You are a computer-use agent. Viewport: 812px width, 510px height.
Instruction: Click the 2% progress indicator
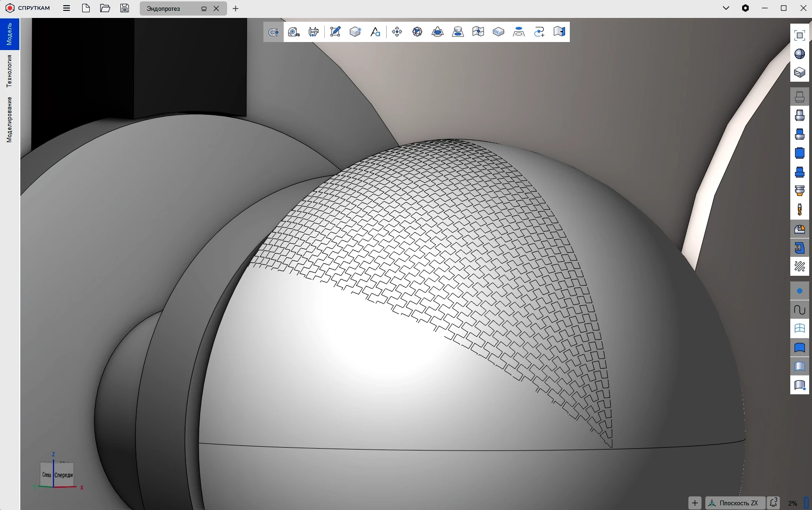click(x=793, y=503)
